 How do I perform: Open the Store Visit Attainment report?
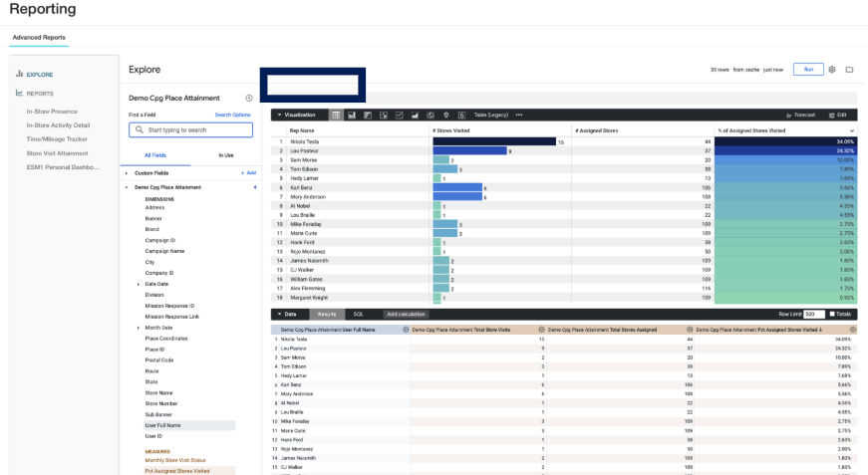click(57, 153)
